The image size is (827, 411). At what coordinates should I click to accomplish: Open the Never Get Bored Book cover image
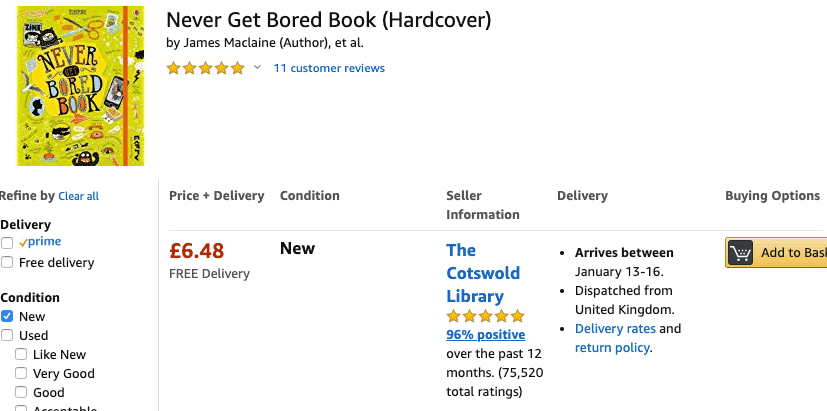pyautogui.click(x=81, y=86)
